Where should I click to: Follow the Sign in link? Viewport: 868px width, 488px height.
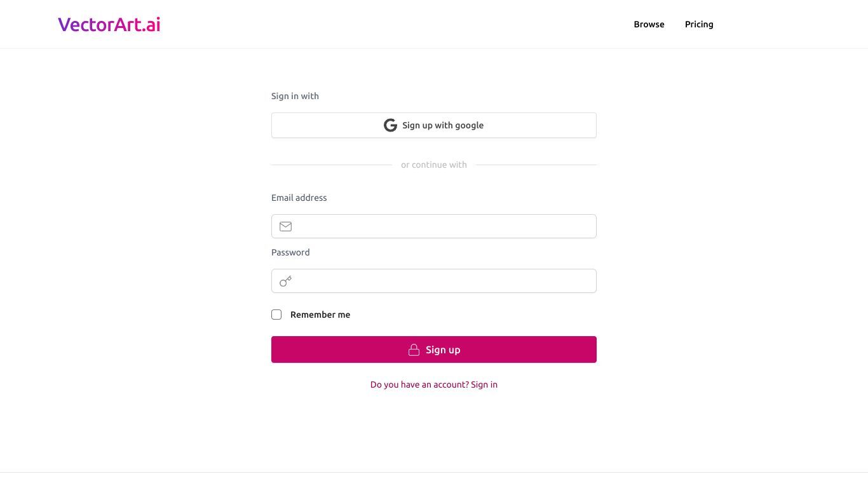484,384
